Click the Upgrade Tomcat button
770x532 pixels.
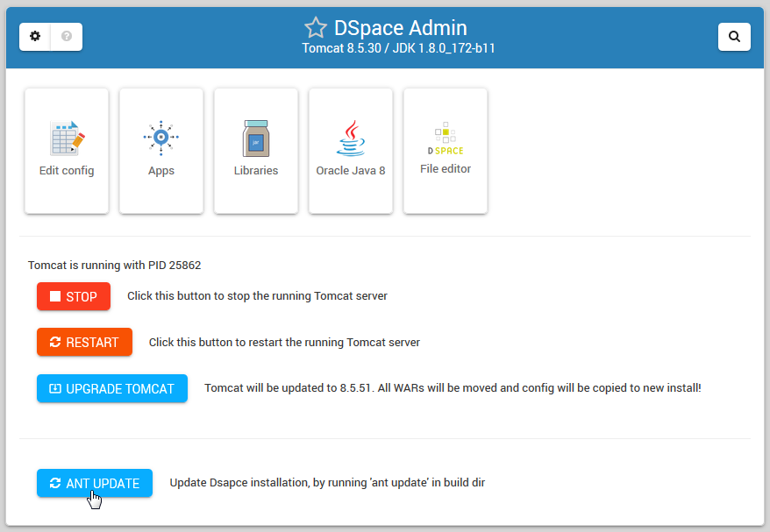tap(112, 388)
